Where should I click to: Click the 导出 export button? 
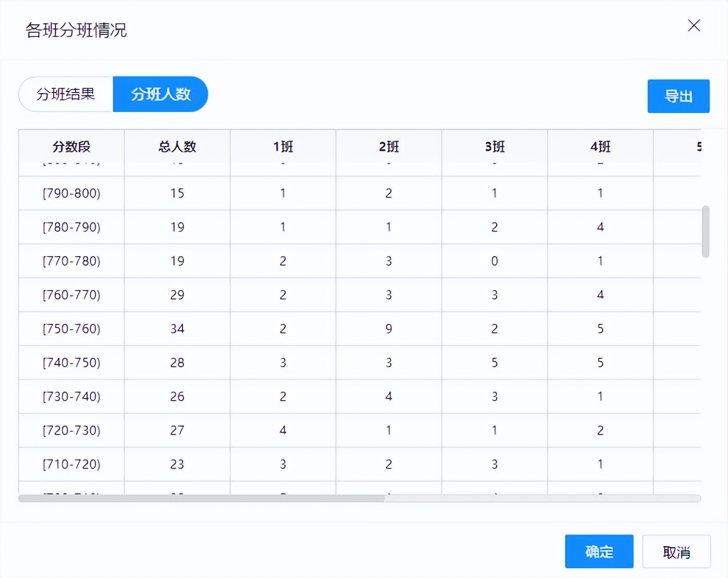678,96
